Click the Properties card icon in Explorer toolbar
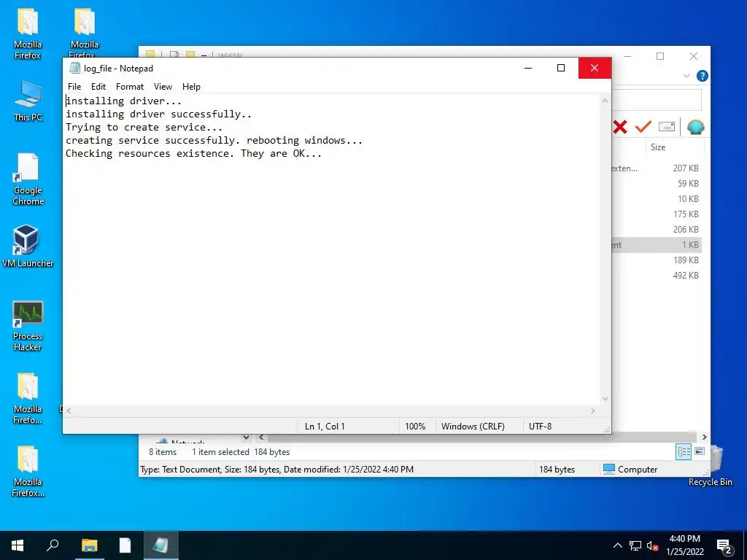The image size is (747, 560). click(x=667, y=127)
